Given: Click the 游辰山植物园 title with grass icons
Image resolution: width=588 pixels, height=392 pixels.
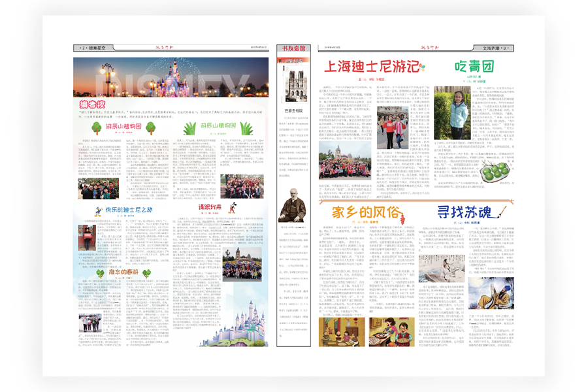Looking at the screenshot, I should pyautogui.click(x=218, y=125).
